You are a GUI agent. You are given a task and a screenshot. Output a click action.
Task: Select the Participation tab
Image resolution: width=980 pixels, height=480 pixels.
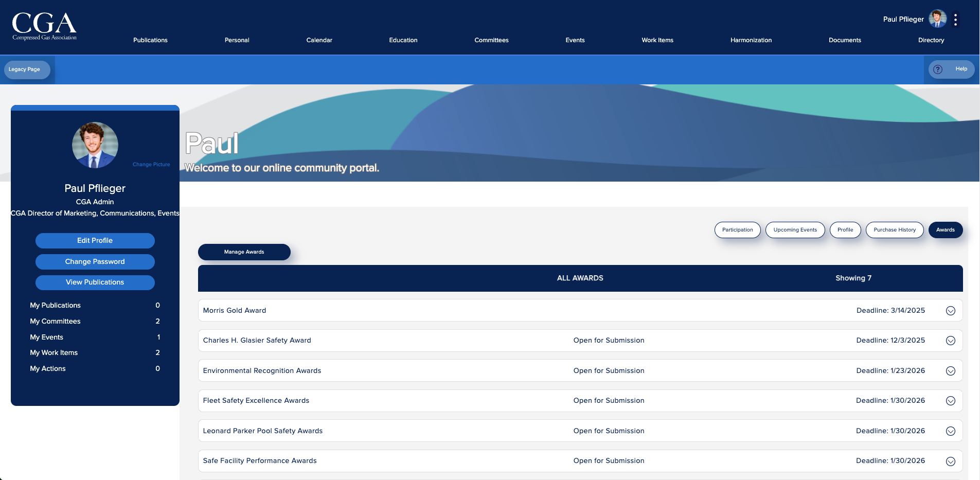click(737, 230)
